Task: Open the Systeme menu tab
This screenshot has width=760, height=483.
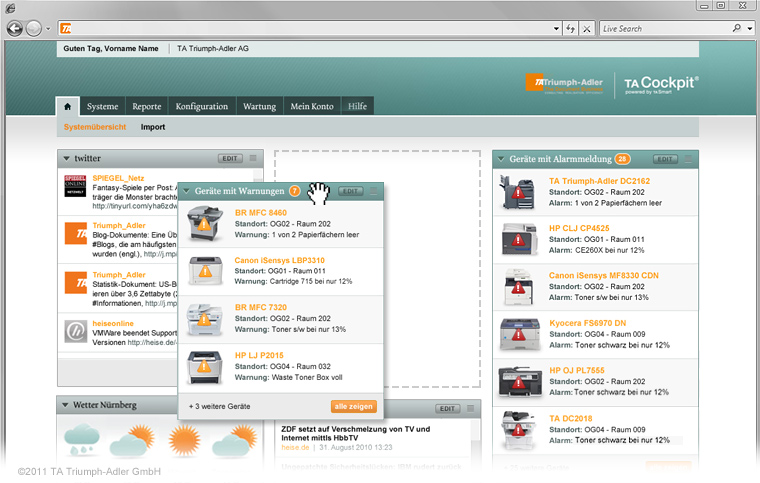Action: click(x=102, y=106)
